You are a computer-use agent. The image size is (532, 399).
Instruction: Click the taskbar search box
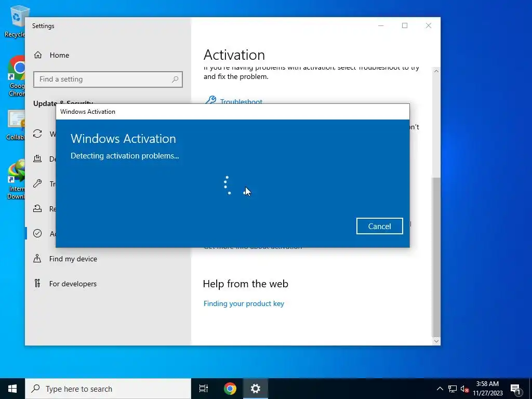tap(108, 389)
